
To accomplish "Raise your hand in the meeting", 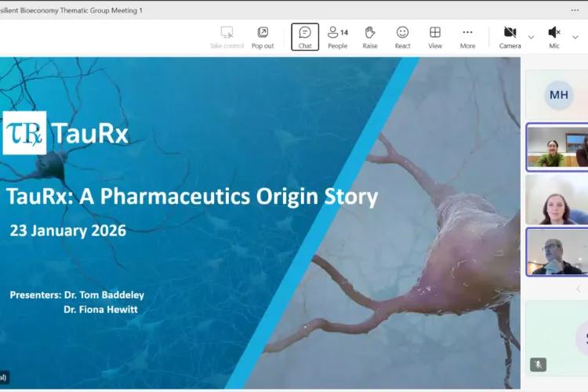I will tap(370, 38).
